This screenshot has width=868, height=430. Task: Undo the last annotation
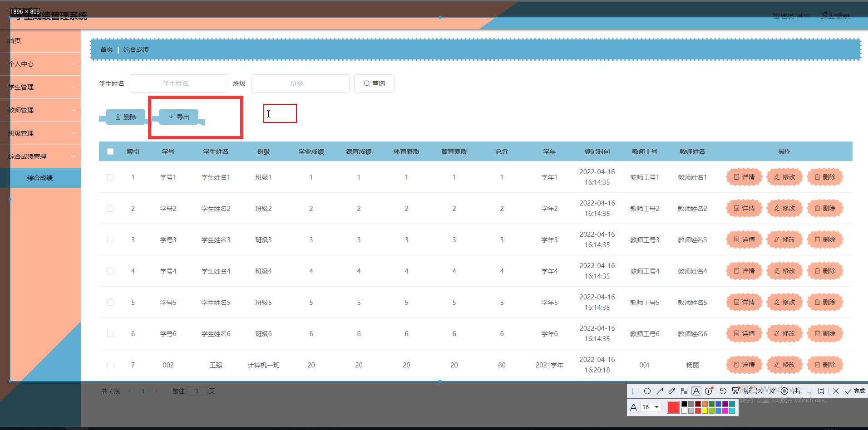pyautogui.click(x=723, y=391)
